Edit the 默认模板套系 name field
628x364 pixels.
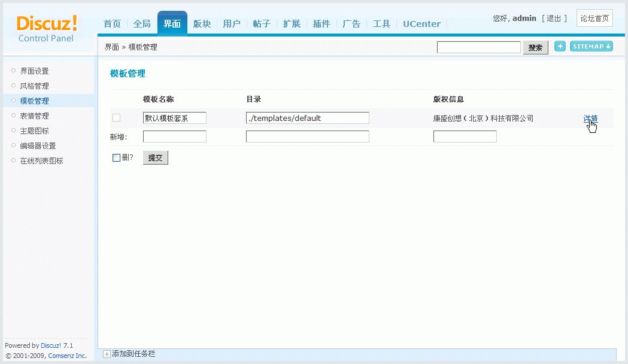(x=175, y=118)
